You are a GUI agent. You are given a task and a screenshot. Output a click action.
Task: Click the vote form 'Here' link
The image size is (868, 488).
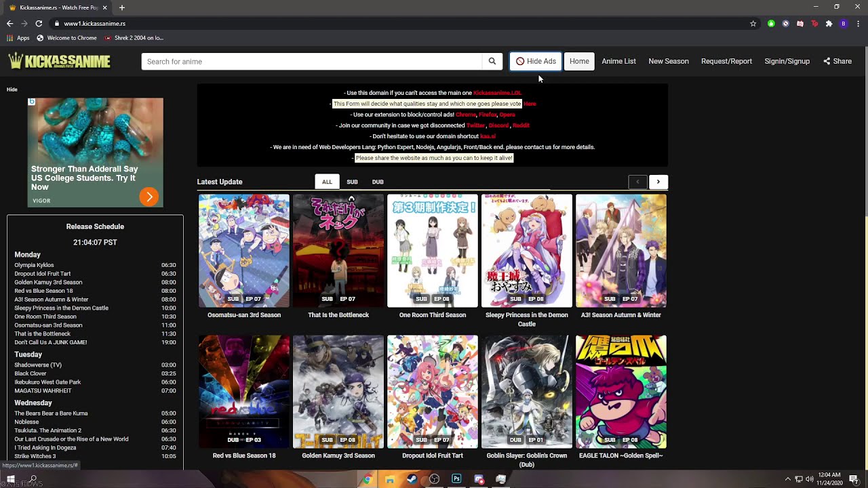[x=530, y=104]
